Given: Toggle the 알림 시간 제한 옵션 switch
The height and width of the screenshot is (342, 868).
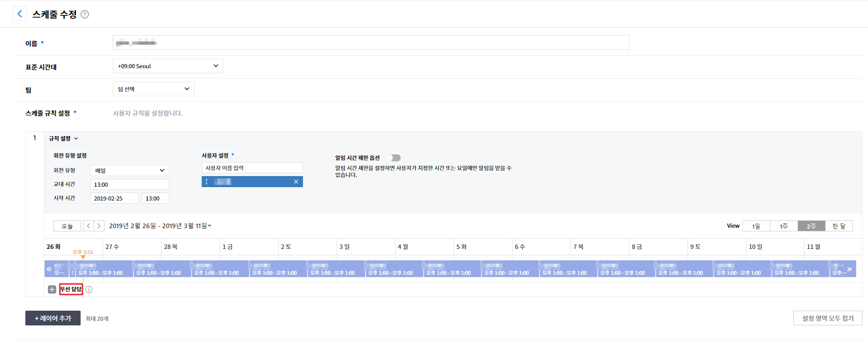Looking at the screenshot, I should tap(394, 158).
